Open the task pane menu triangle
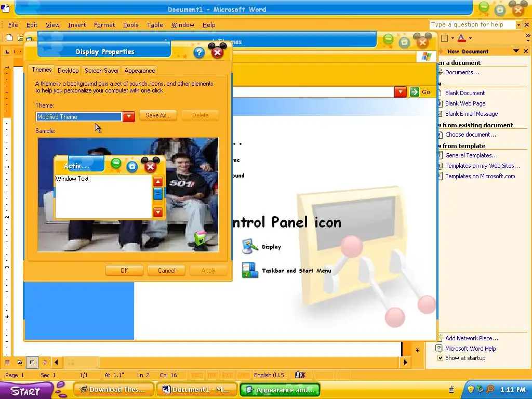532x399 pixels. pos(516,51)
